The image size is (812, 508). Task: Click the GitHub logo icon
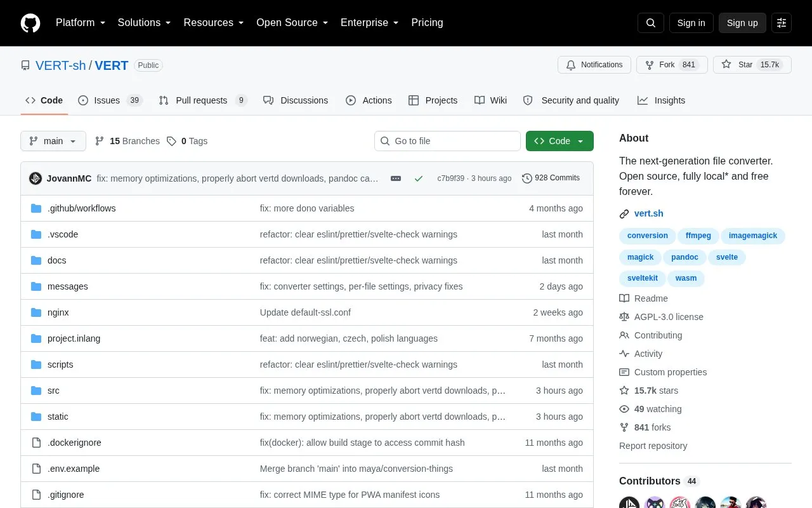click(30, 23)
